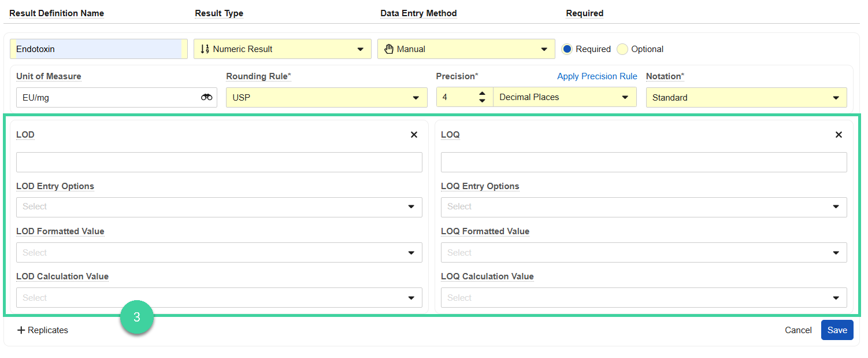
Task: Remove the LOQ section with its X icon
Action: tap(839, 135)
